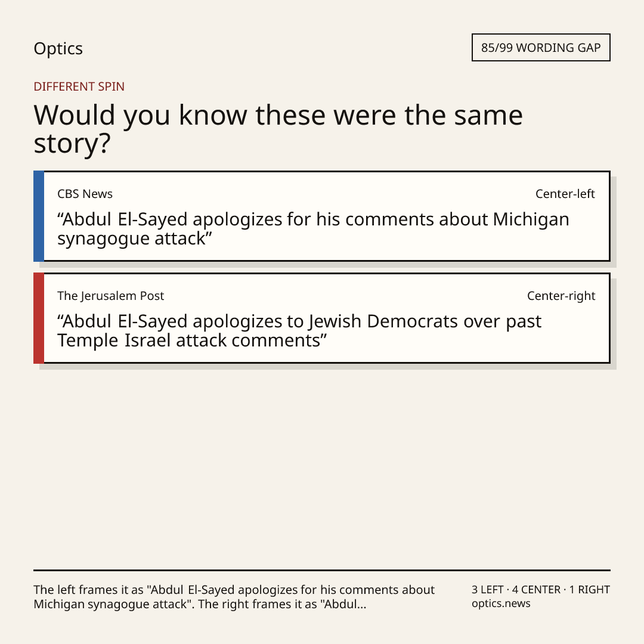Open the CBS News headline card
Screen dimensions: 644x644
322,216
